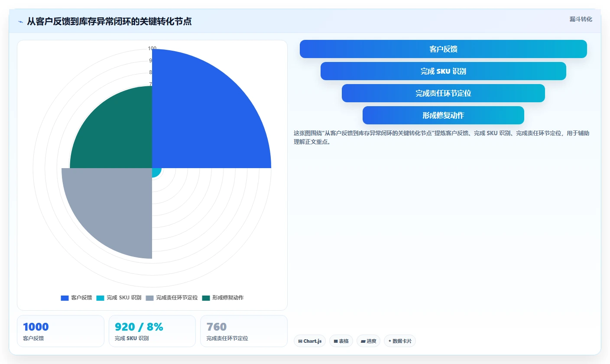Select the 形成修复动作 funnel bar
This screenshot has height=364, width=610.
pos(443,115)
